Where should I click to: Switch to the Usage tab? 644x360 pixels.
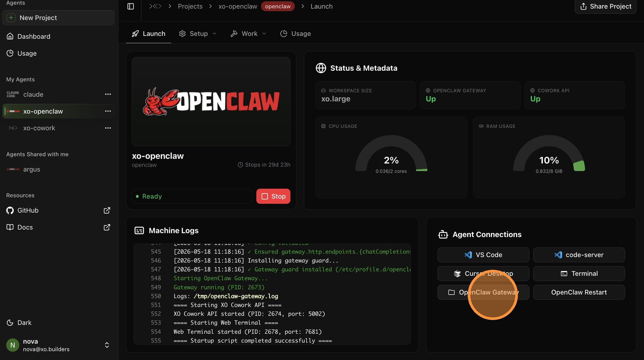[296, 34]
